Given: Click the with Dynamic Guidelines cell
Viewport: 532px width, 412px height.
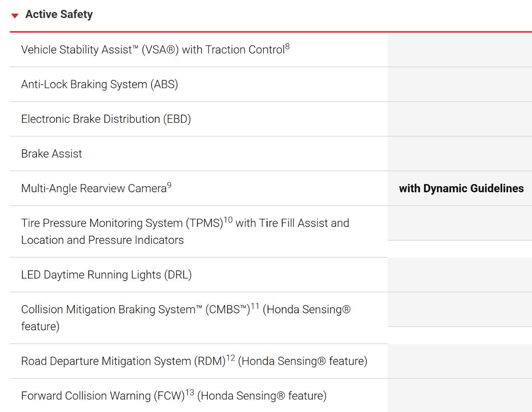Looking at the screenshot, I should tap(460, 188).
